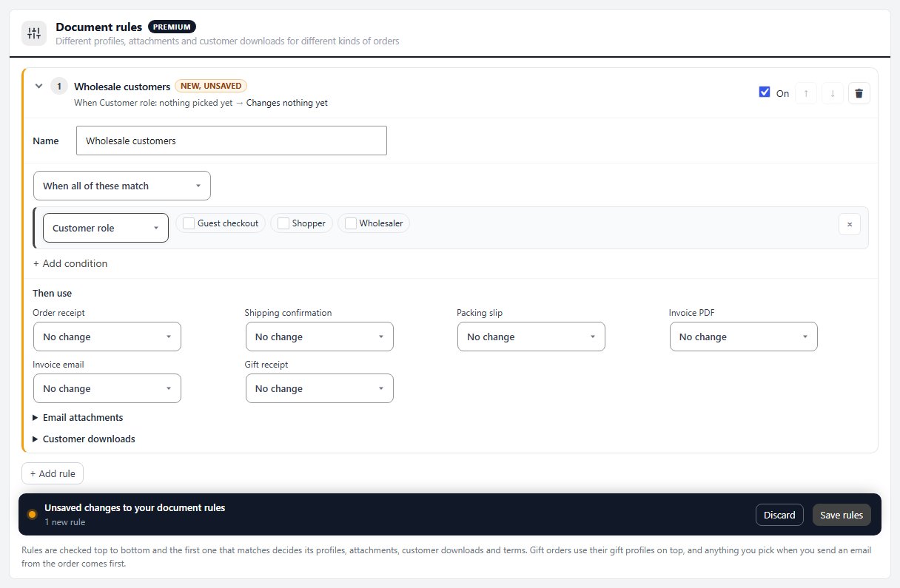Open the Customer role condition dropdown
Viewport: 900px width, 588px height.
coord(106,228)
